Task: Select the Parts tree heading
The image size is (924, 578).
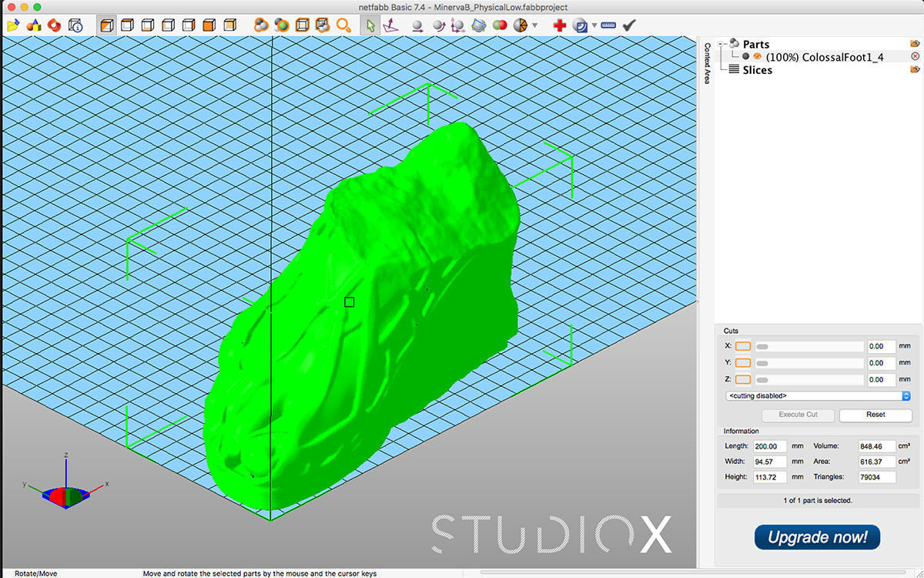Action: (755, 45)
